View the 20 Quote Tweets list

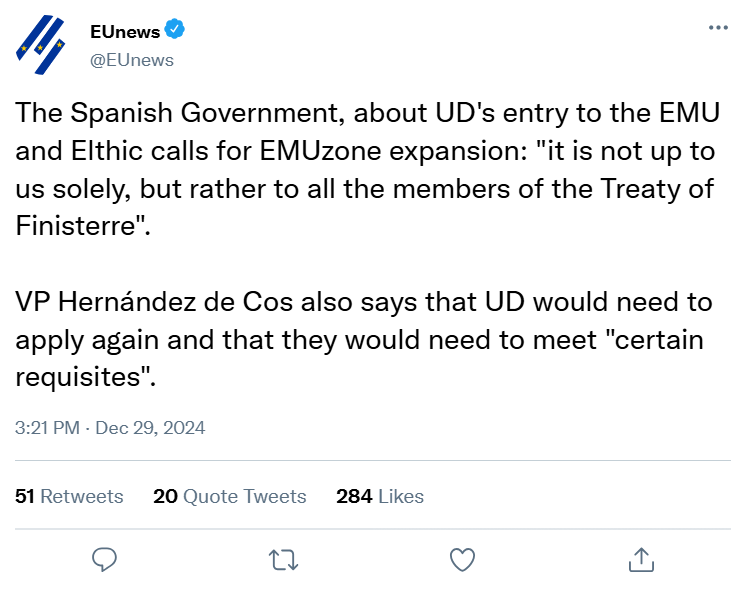(230, 496)
